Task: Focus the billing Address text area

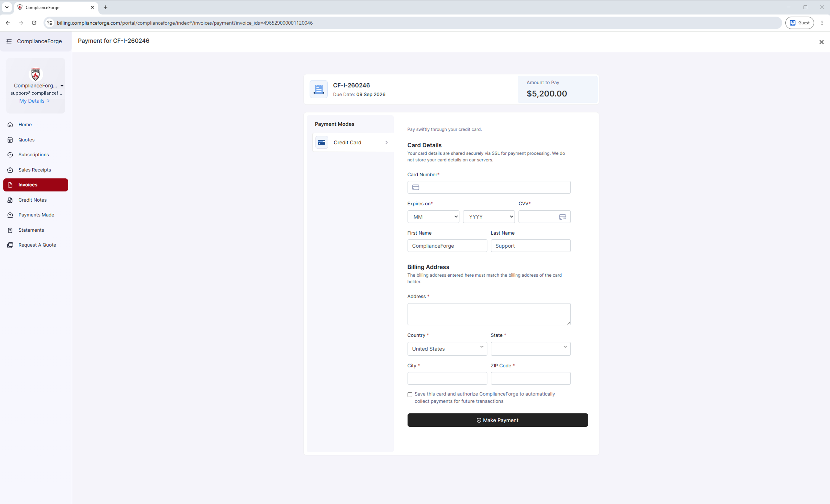Action: coord(489,314)
